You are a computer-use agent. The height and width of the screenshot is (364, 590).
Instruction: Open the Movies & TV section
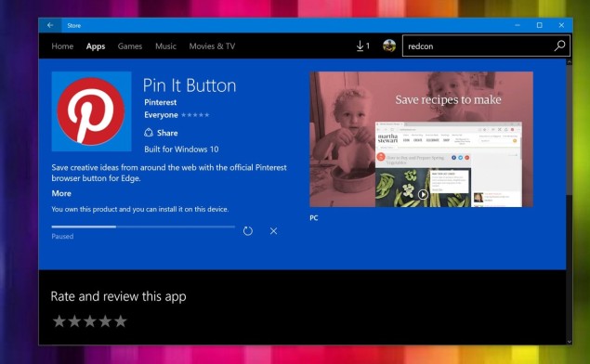[x=212, y=46]
